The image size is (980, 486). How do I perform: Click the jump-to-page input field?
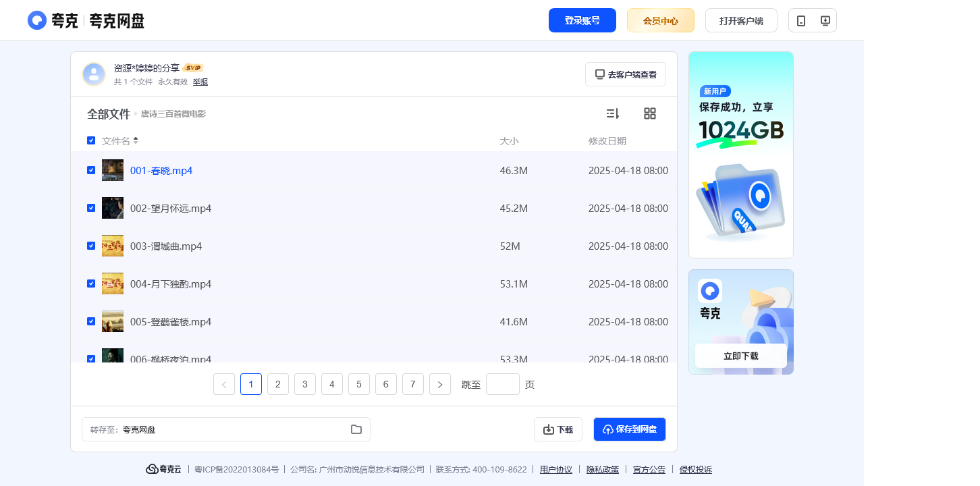pyautogui.click(x=503, y=384)
